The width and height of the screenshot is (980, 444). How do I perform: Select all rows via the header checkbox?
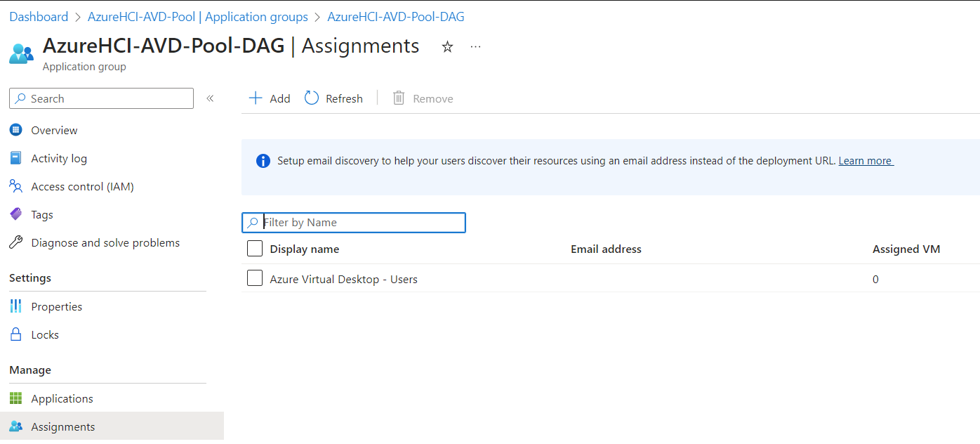255,248
